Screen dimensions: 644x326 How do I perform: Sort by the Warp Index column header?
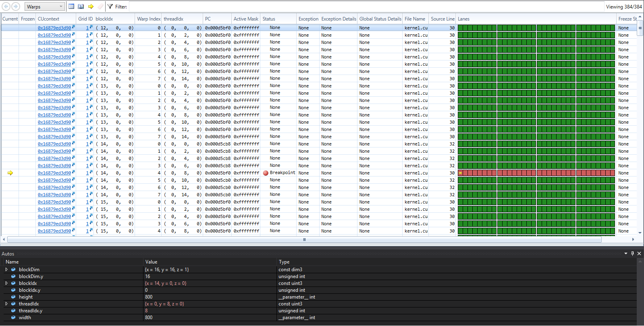(x=148, y=19)
